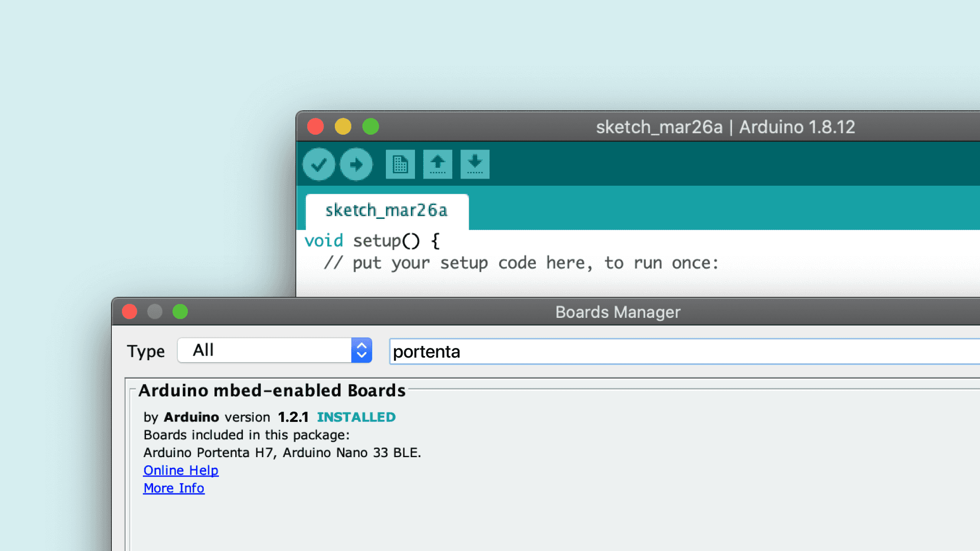
Task: Click the Type dropdown stepper arrows
Action: point(361,350)
